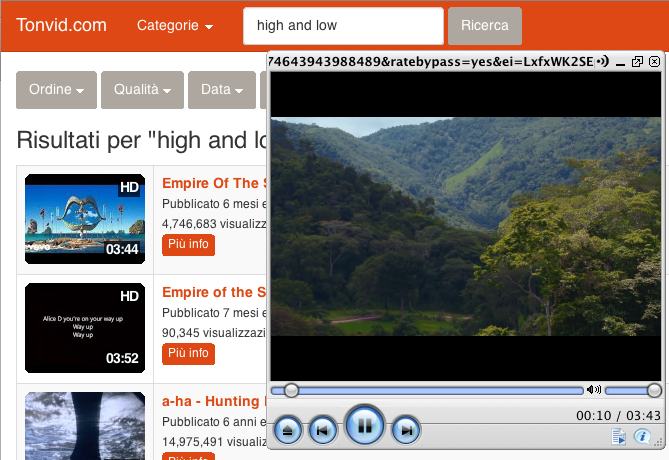Viewport: 669px width, 460px height.
Task: Open the a-ha video thumbnail
Action: (x=85, y=425)
